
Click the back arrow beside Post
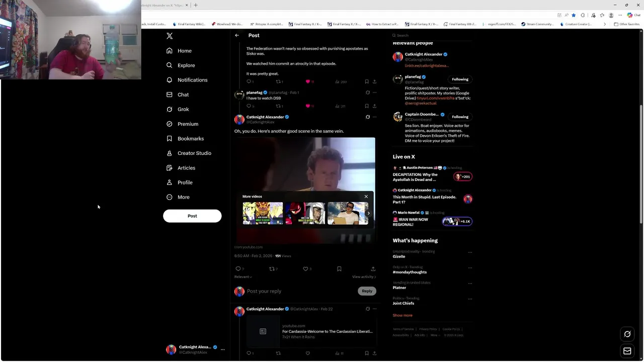pos(237,35)
